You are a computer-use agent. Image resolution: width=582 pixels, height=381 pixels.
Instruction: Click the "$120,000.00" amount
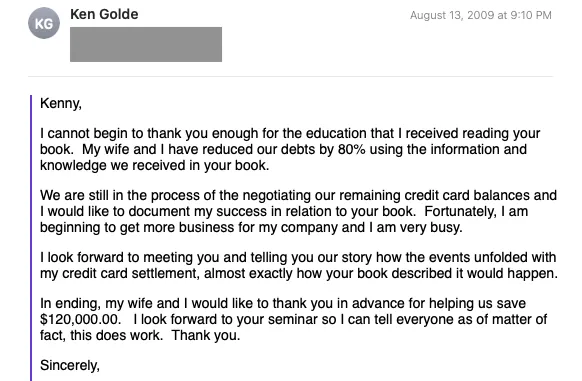pos(81,319)
